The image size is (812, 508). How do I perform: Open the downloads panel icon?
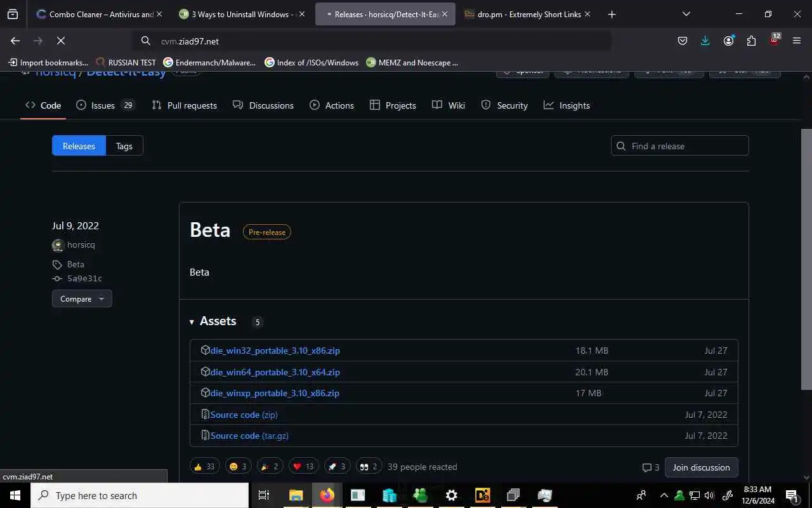tap(705, 41)
